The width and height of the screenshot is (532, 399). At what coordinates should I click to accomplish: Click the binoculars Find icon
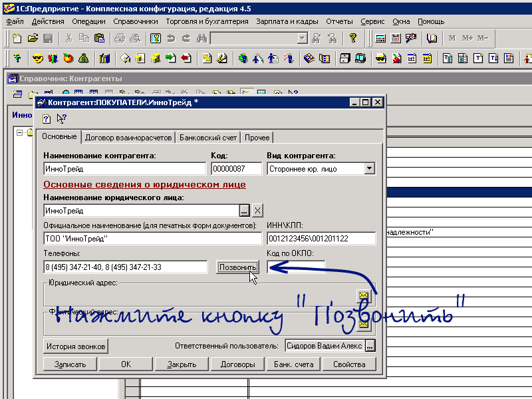click(201, 39)
